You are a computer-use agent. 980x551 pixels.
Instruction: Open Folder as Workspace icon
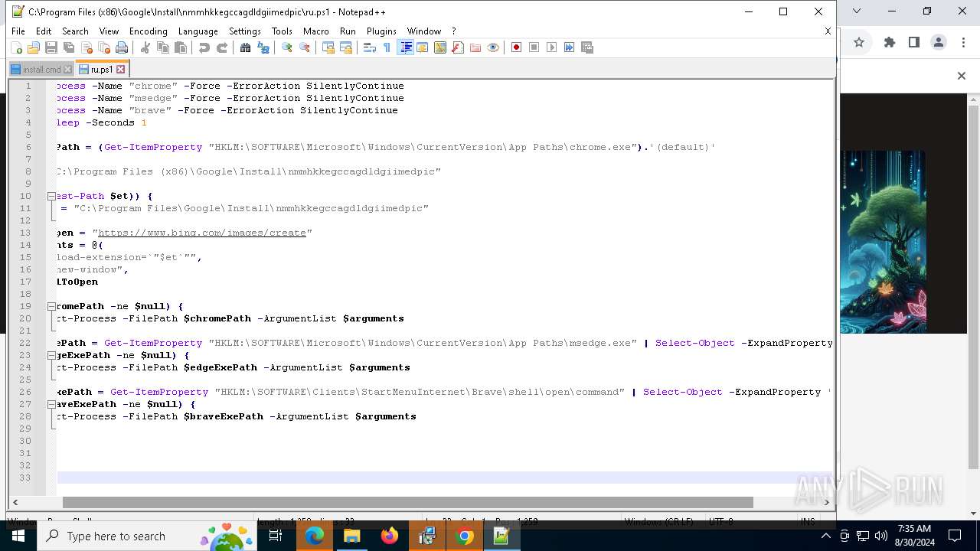pyautogui.click(x=475, y=47)
